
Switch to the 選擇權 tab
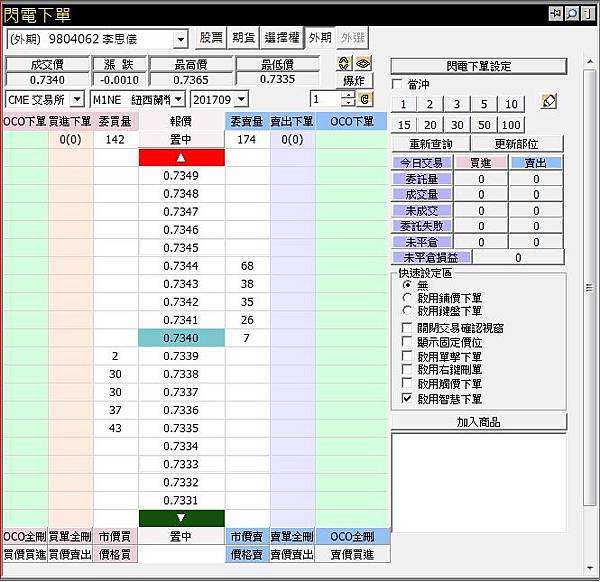(x=282, y=38)
